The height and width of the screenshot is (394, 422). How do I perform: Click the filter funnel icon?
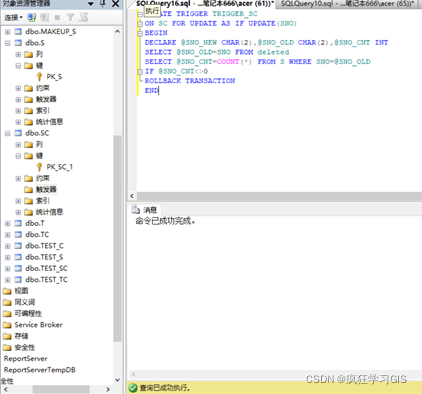point(70,17)
